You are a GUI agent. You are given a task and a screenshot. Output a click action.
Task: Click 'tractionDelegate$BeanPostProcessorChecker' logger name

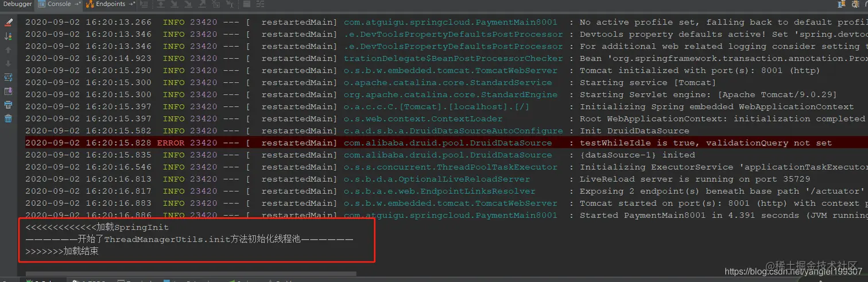pyautogui.click(x=454, y=58)
